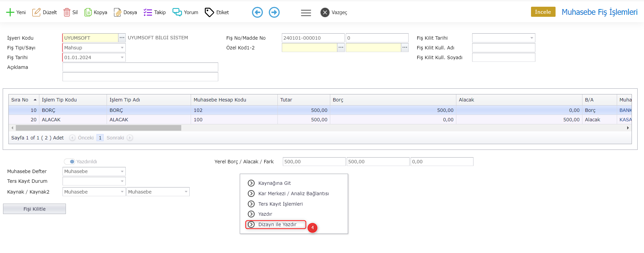
Task: Click the Sonraki pager link
Action: [x=115, y=138]
